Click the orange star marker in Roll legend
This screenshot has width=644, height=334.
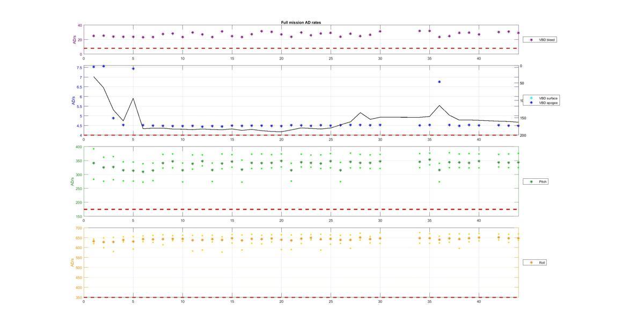[x=531, y=263]
